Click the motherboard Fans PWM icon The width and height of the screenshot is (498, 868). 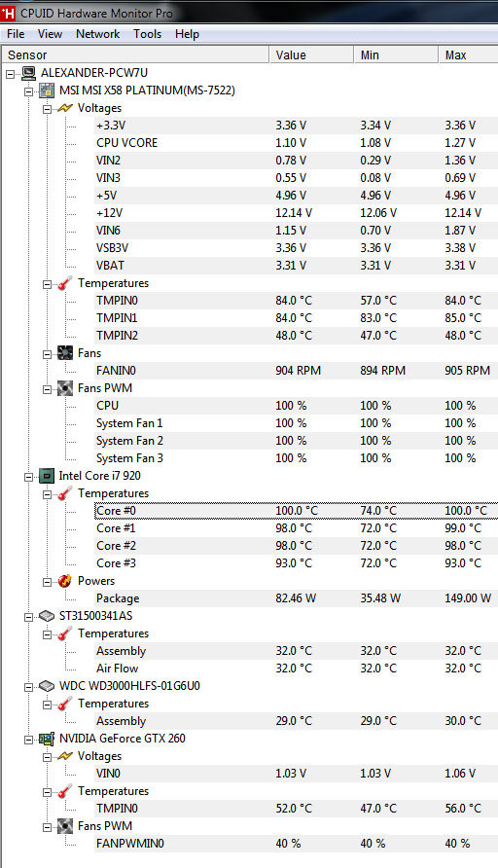pos(65,388)
